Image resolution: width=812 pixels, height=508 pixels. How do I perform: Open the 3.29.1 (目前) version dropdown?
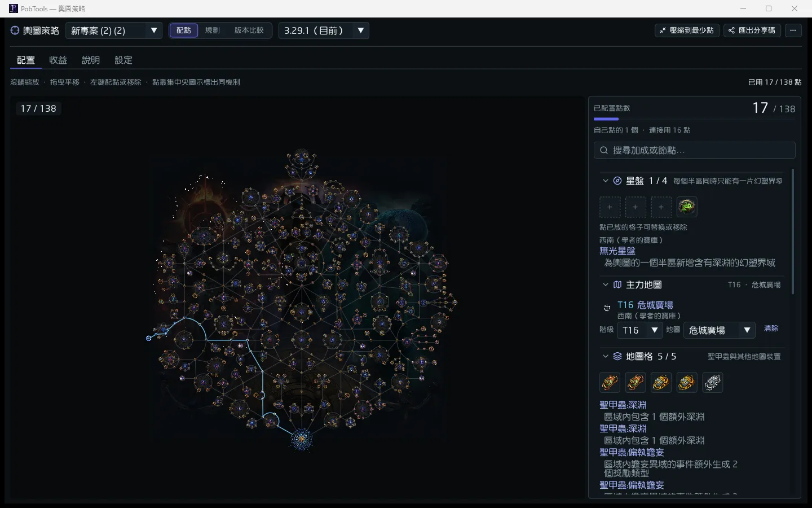pos(324,30)
